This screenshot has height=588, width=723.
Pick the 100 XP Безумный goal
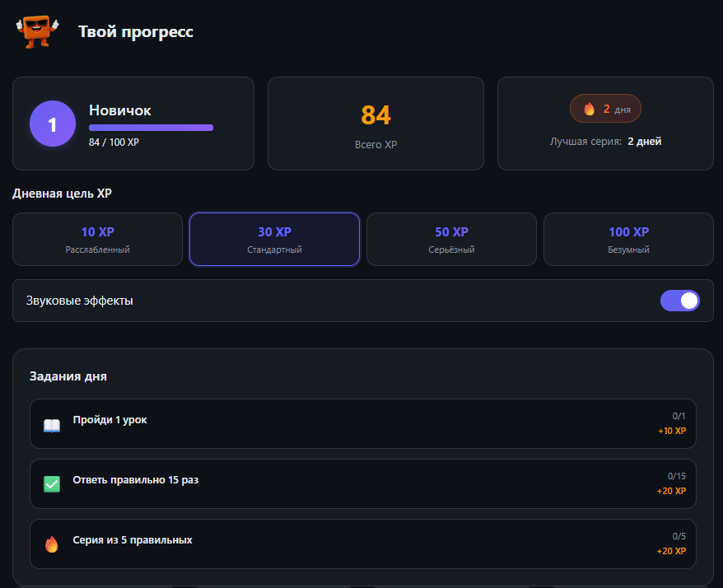(x=628, y=240)
